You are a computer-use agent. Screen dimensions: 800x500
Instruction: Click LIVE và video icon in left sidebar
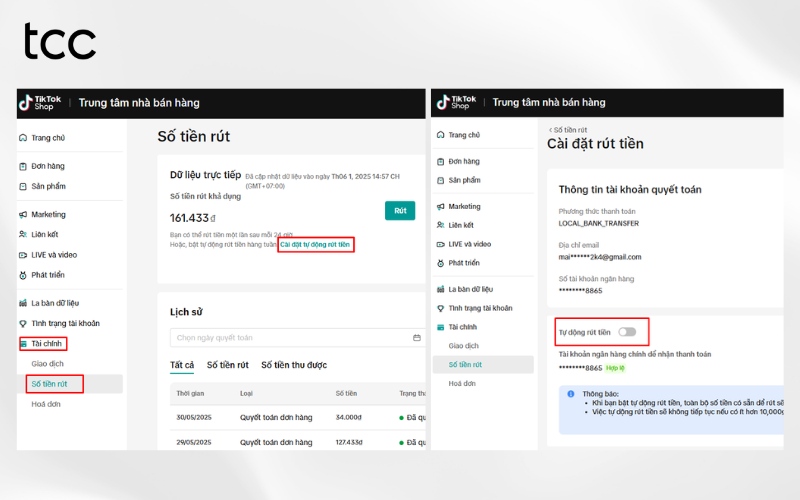[23, 255]
